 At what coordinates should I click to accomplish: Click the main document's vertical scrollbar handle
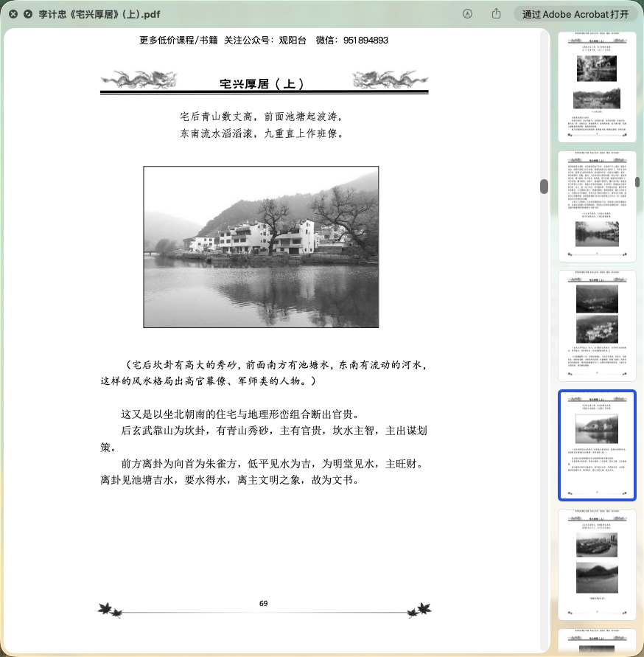(x=544, y=187)
